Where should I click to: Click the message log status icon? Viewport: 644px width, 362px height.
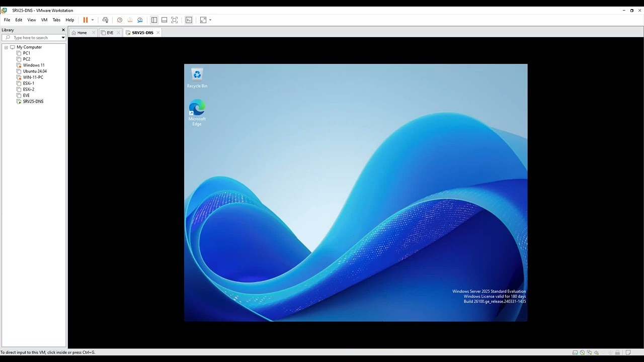pos(628,352)
